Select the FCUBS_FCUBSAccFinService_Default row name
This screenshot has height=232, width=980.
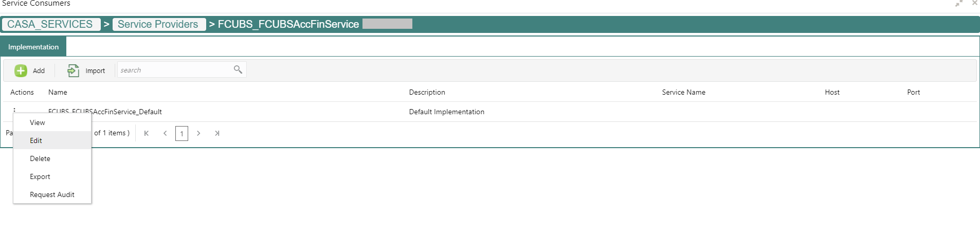[x=105, y=111]
